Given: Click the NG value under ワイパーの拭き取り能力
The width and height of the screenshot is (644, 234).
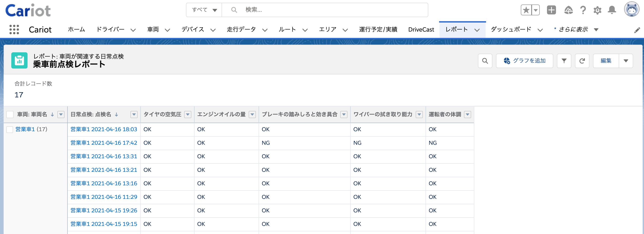Looking at the screenshot, I should click(357, 143).
